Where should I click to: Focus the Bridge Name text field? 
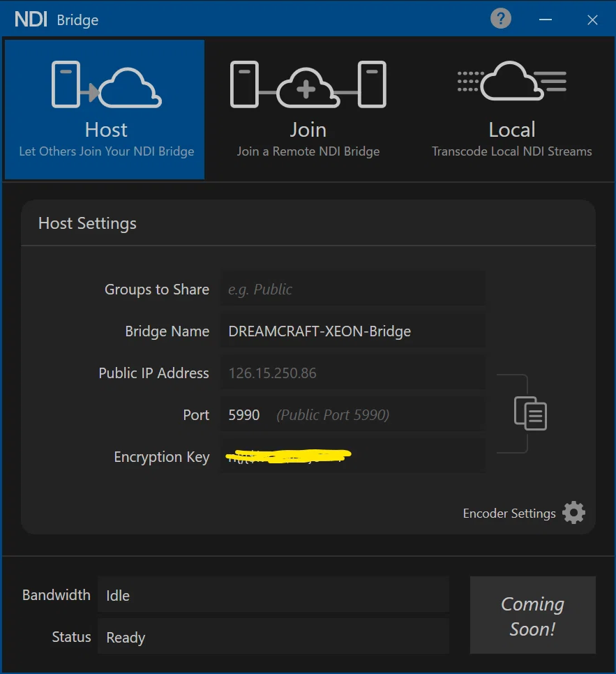[353, 331]
